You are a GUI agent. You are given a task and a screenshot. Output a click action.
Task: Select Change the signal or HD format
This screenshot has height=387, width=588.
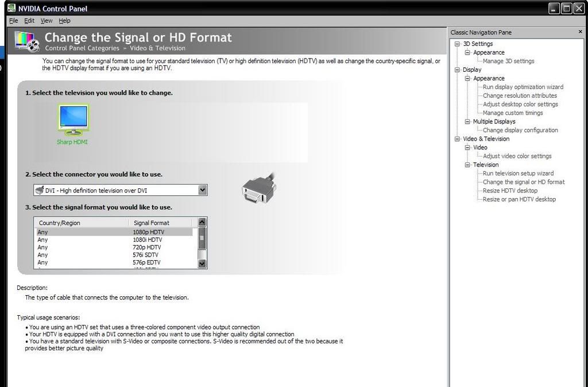pyautogui.click(x=524, y=182)
